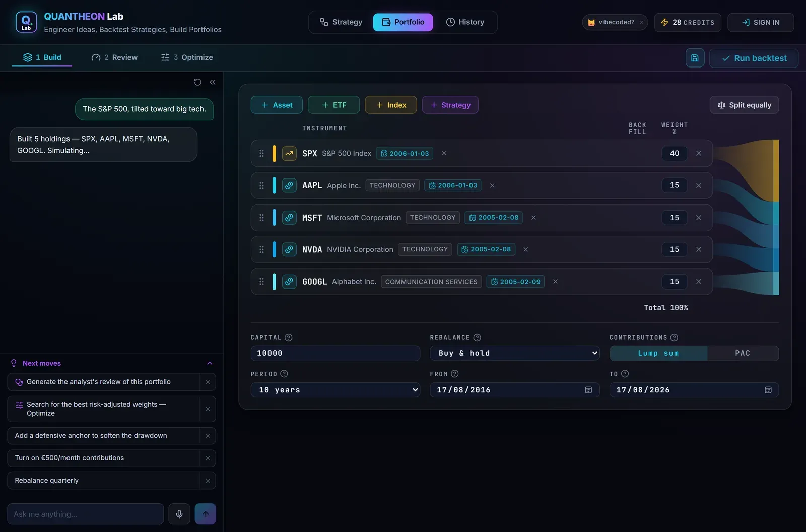Viewport: 806px width, 532px height.
Task: Click the MSFT drag handle
Action: click(x=261, y=218)
